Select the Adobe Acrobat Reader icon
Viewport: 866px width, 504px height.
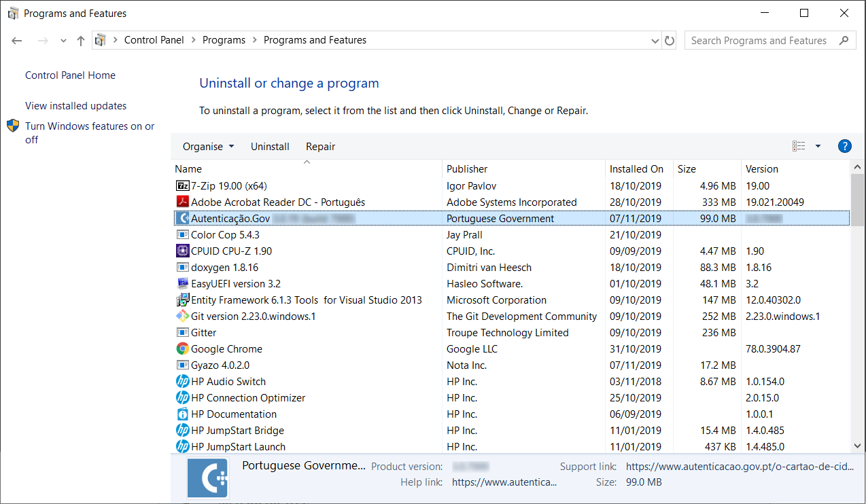click(182, 202)
